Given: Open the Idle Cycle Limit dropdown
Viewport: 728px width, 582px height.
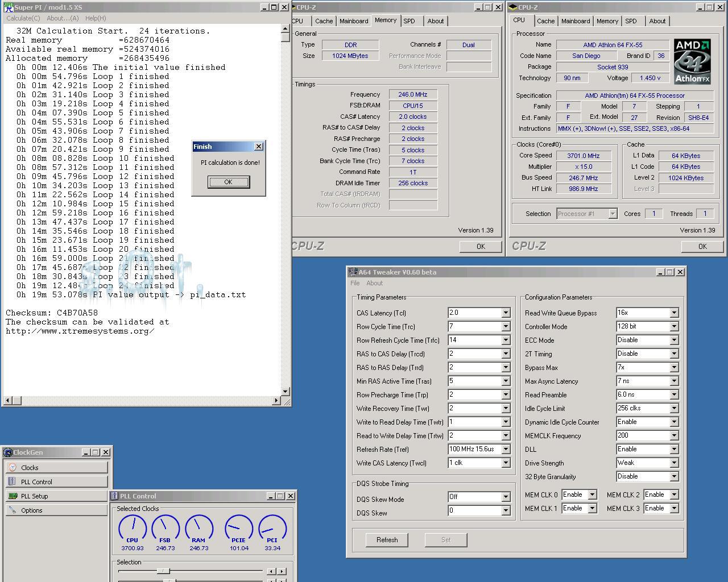Looking at the screenshot, I should [674, 408].
